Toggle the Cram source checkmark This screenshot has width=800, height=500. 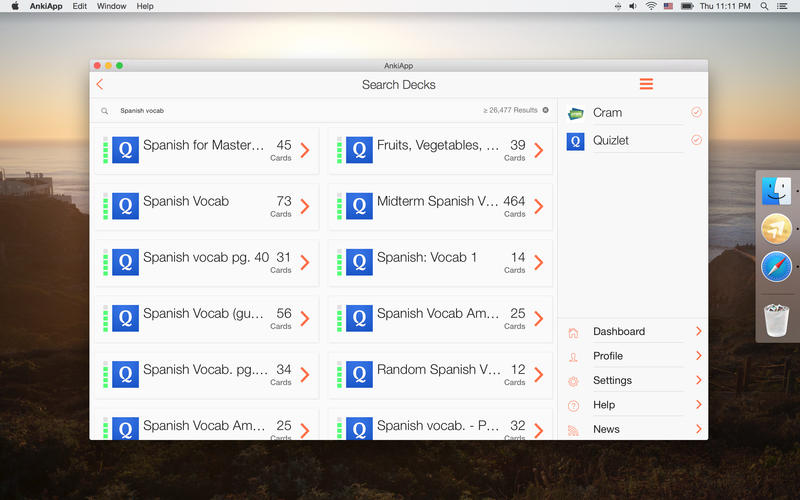[696, 113]
